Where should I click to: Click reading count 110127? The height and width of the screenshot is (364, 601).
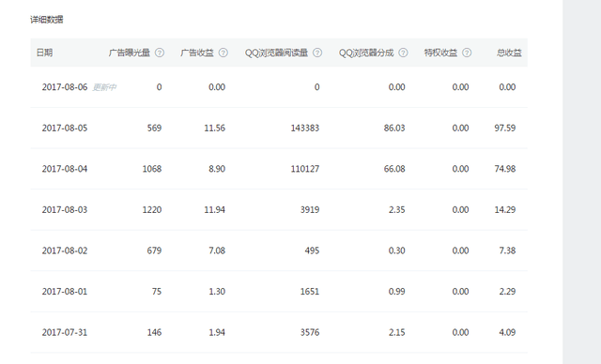[x=305, y=169]
